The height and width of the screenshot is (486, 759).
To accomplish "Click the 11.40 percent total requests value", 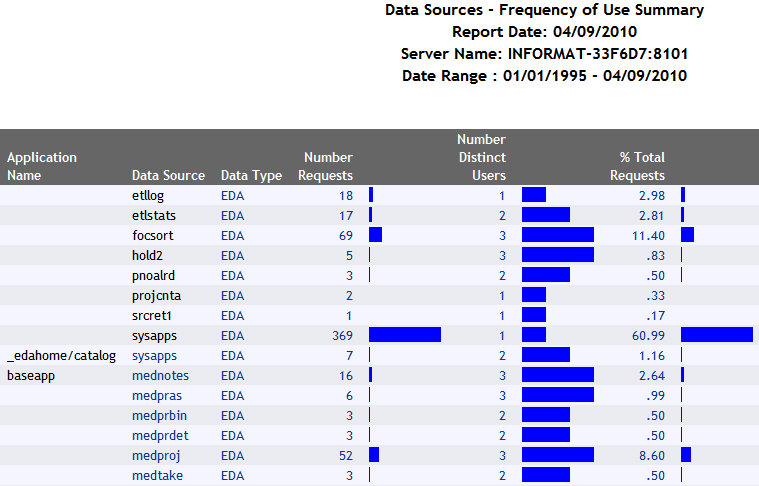I will click(x=649, y=236).
